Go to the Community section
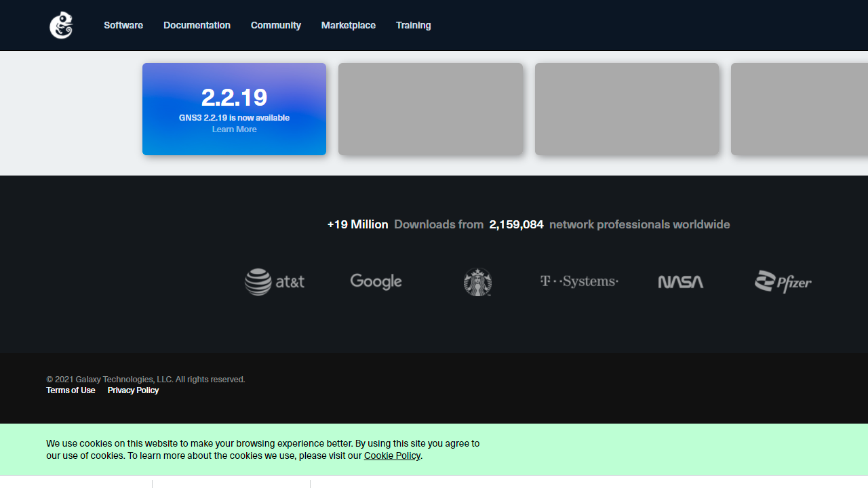This screenshot has height=488, width=868. [276, 25]
